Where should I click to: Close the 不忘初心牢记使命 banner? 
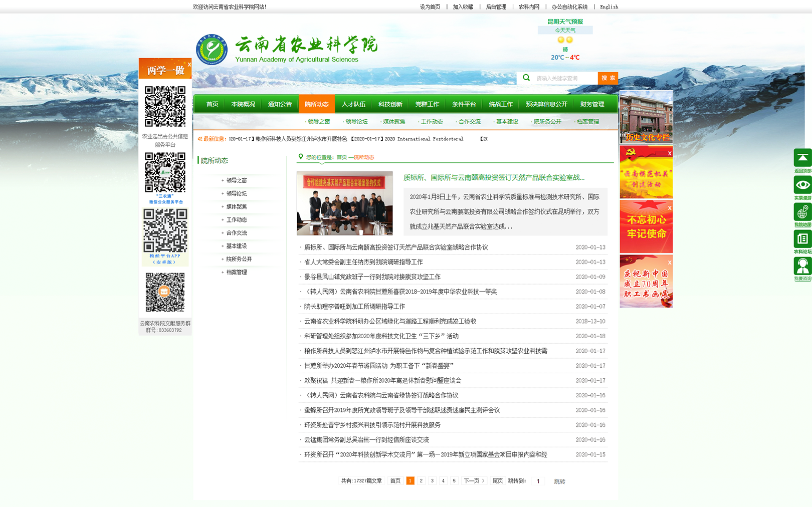[x=669, y=208]
